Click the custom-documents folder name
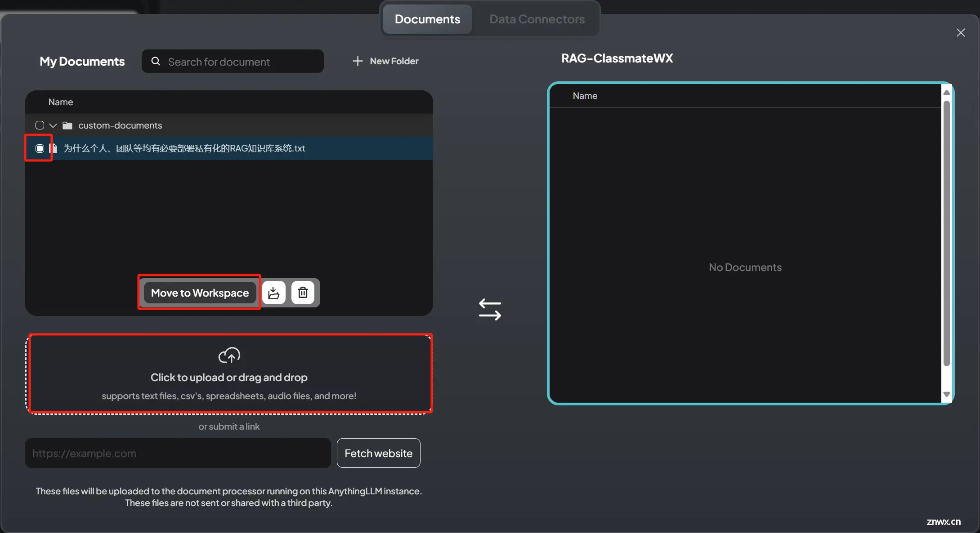Screen dimensions: 980x533 120,125
